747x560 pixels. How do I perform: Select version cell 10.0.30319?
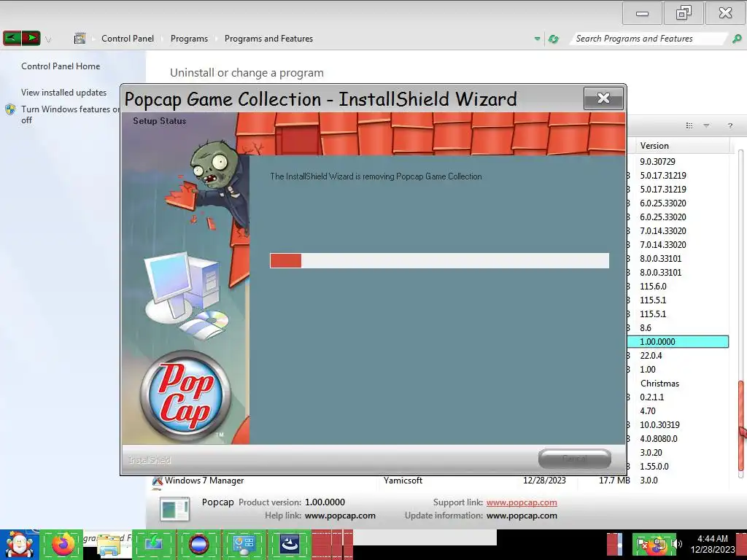click(659, 425)
